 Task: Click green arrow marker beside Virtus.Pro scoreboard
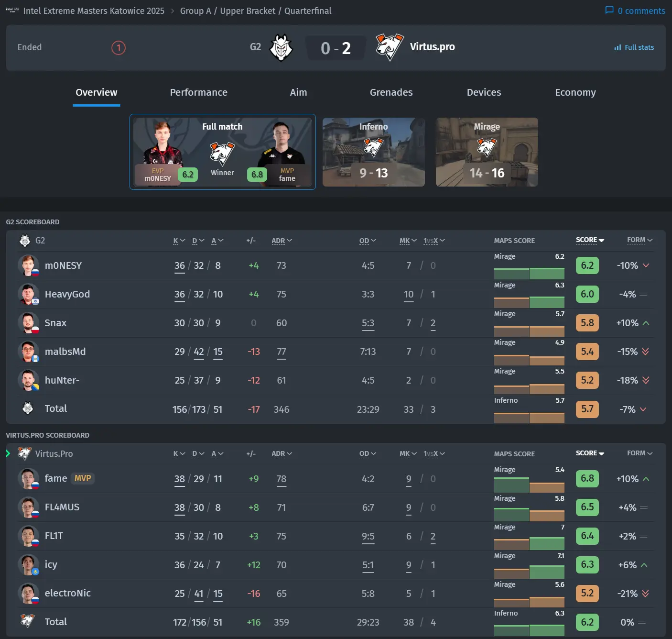point(8,453)
